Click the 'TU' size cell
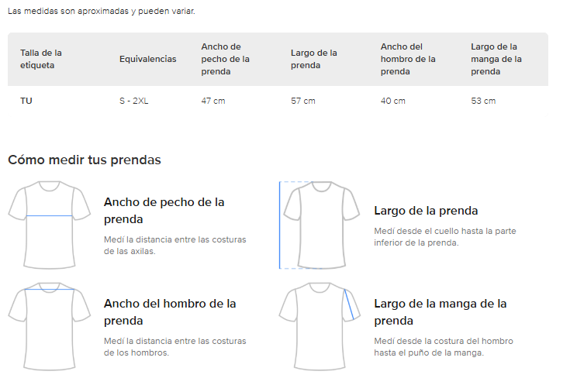This screenshot has height=392, width=577. tap(26, 101)
